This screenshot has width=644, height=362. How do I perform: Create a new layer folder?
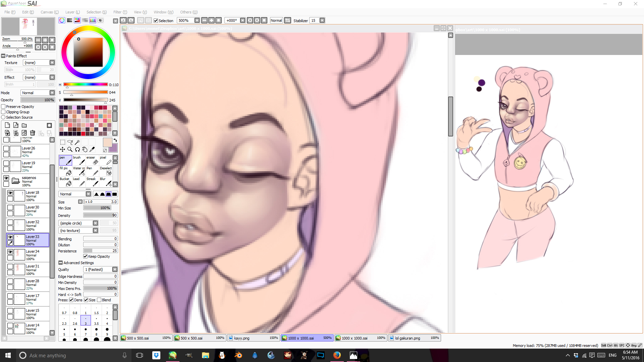pos(24,125)
